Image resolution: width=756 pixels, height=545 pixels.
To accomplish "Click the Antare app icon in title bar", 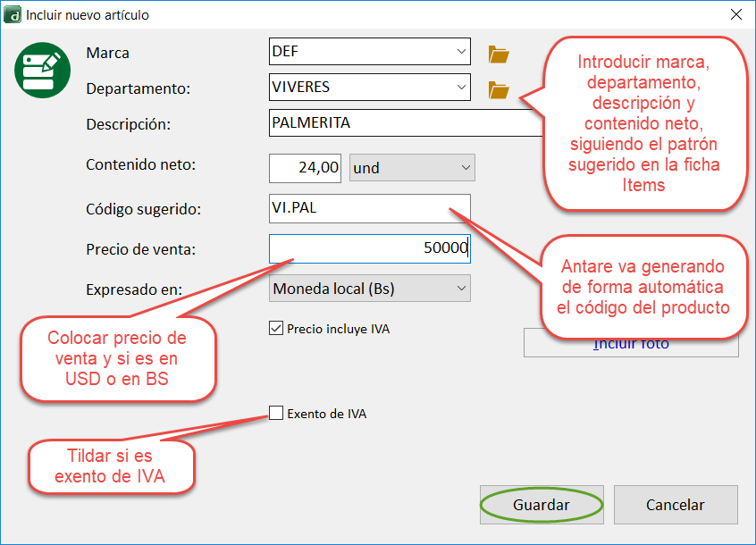I will [x=13, y=15].
